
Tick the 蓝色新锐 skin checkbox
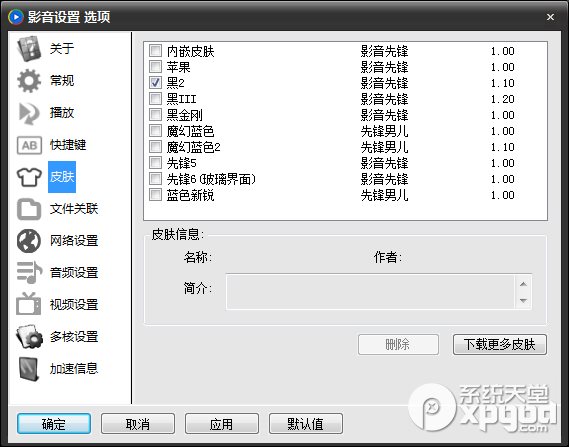[x=155, y=195]
